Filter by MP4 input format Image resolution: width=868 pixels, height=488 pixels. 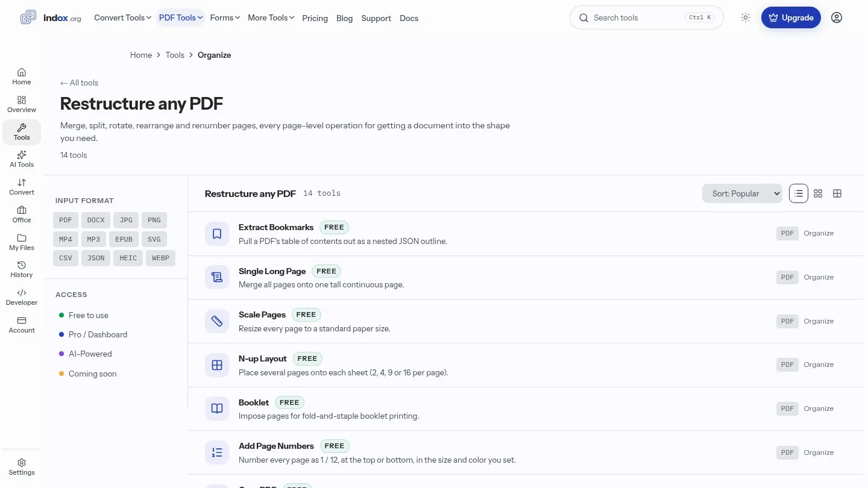pyautogui.click(x=66, y=239)
